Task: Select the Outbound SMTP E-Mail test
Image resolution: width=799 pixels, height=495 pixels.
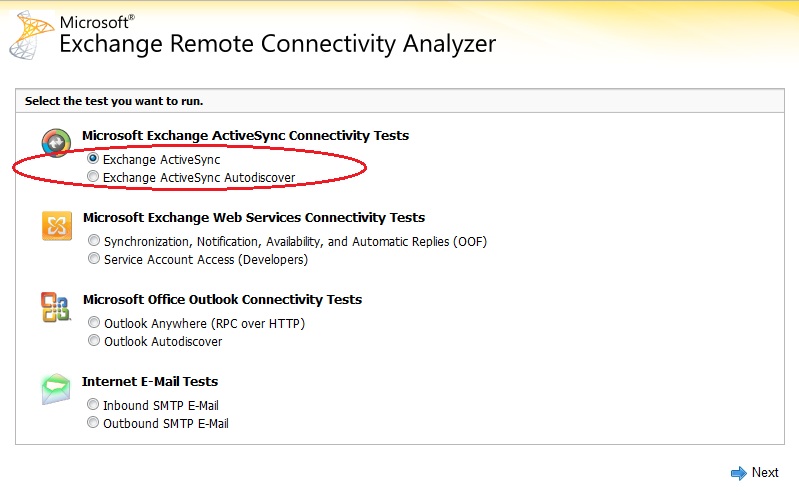Action: pyautogui.click(x=93, y=422)
